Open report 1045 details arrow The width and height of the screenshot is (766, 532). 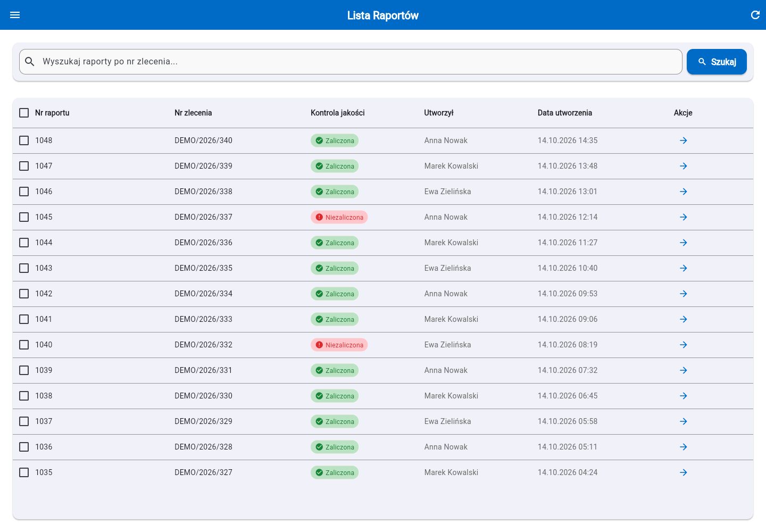684,217
